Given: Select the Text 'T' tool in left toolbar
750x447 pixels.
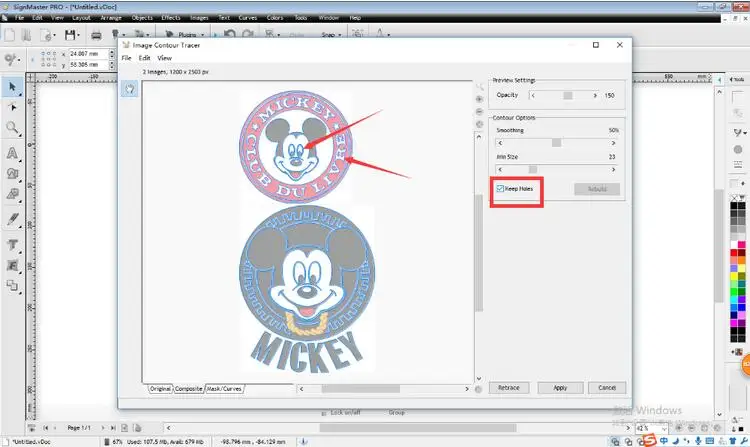Looking at the screenshot, I should [12, 245].
